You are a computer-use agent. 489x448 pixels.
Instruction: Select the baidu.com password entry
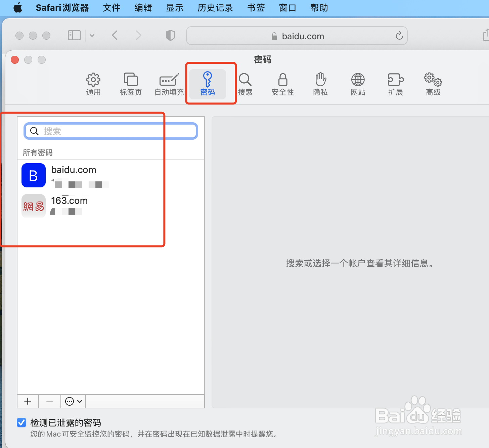[x=111, y=175]
